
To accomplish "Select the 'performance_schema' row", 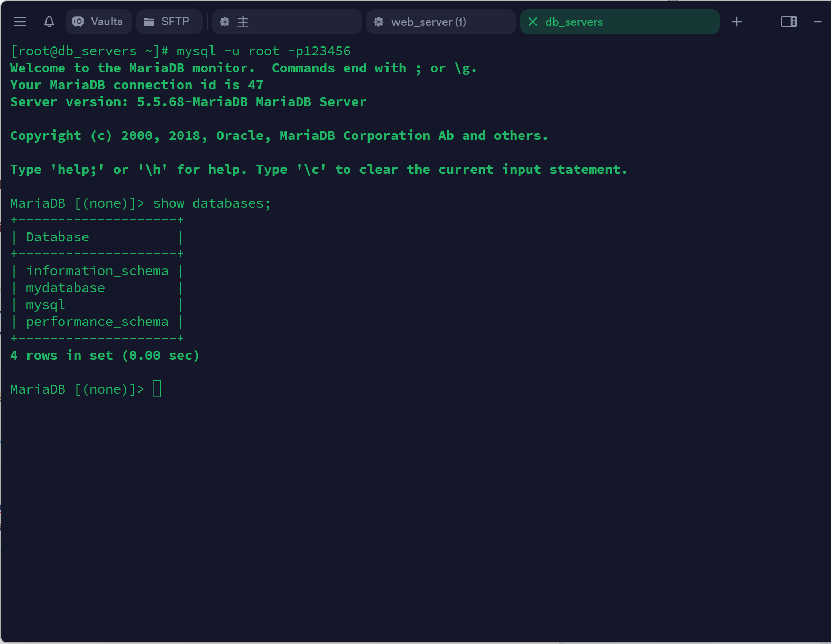I will pos(97,322).
